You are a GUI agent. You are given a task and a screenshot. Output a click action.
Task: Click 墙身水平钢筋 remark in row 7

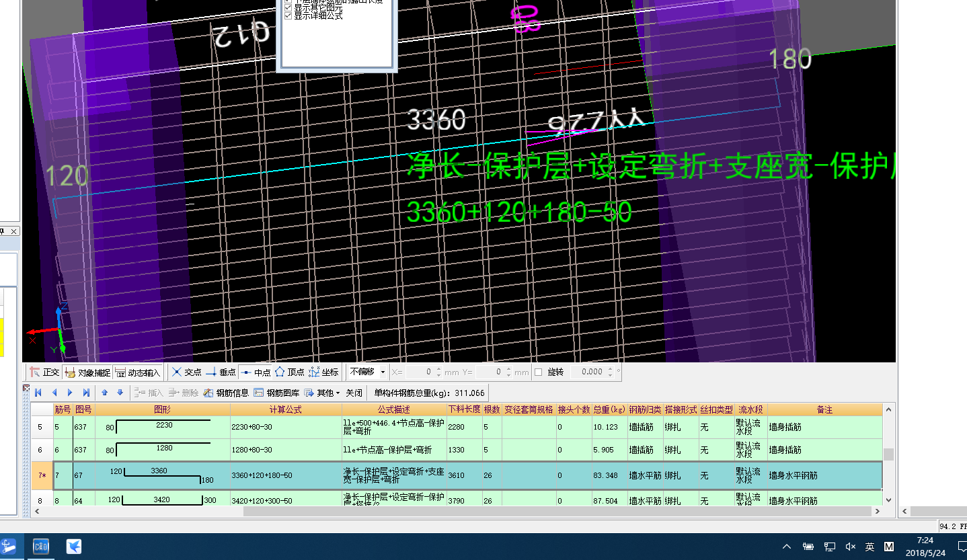(824, 475)
